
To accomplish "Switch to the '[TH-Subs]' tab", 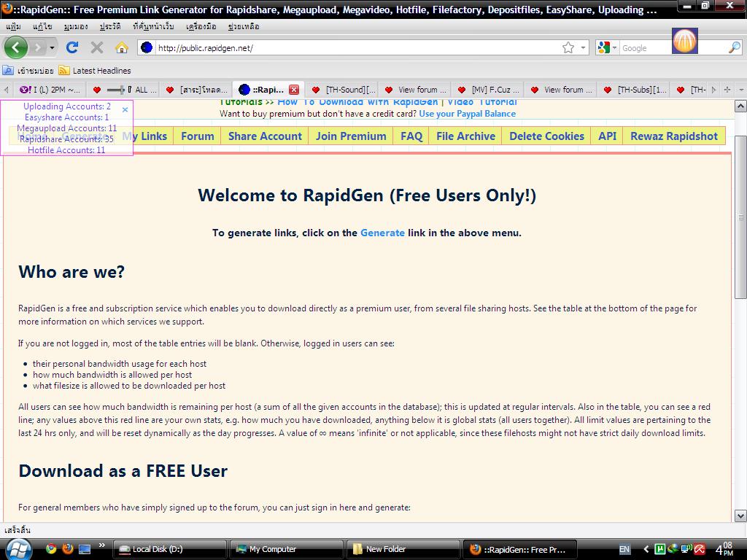I will 634,90.
